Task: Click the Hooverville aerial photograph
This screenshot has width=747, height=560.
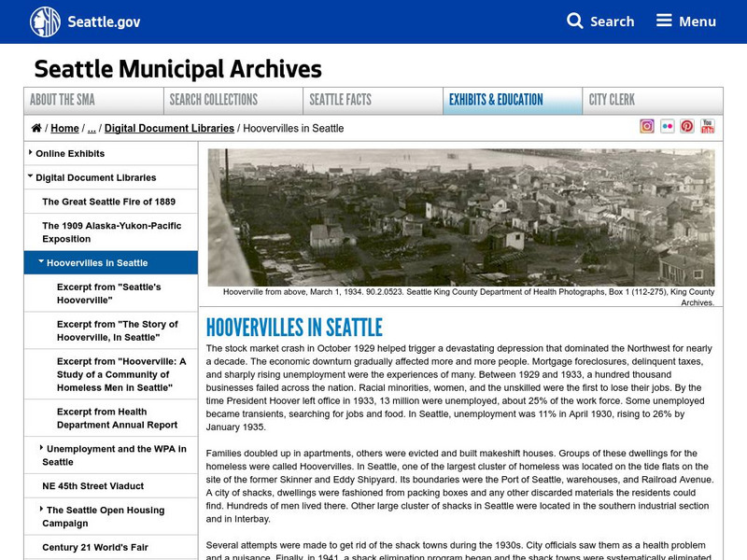Action: pos(461,217)
